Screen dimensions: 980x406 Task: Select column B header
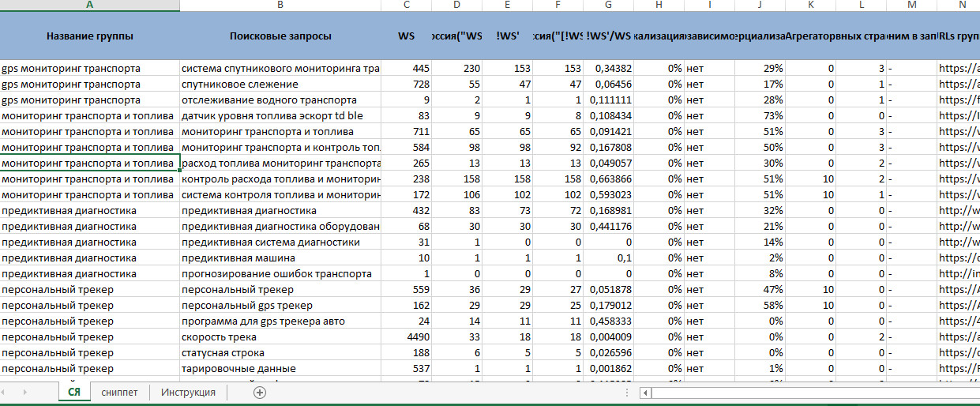[x=280, y=6]
